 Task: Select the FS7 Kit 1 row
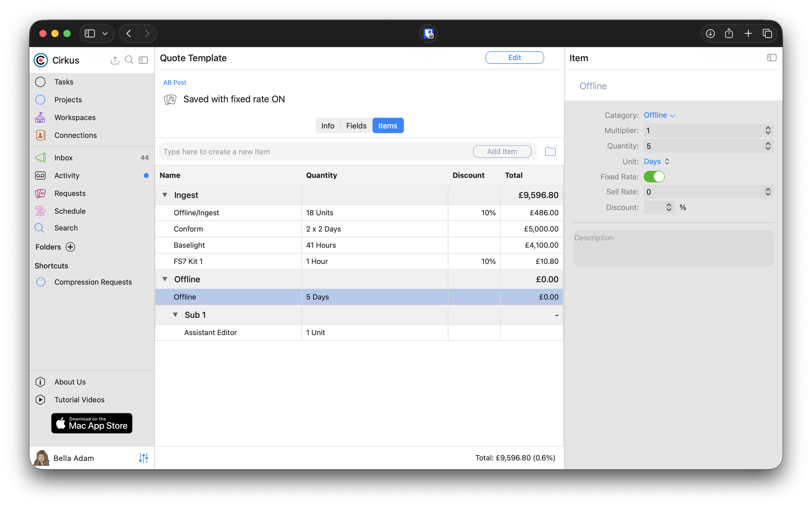pyautogui.click(x=359, y=261)
